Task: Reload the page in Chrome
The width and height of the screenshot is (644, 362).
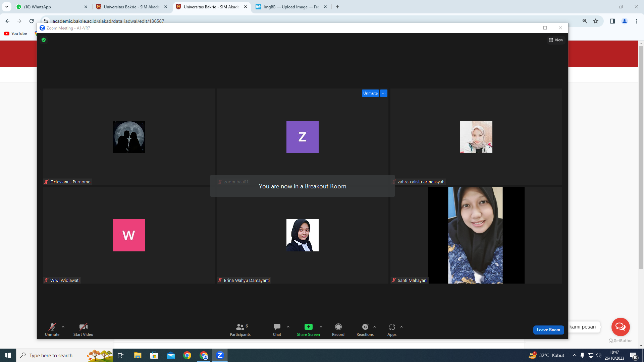Action: (x=32, y=21)
